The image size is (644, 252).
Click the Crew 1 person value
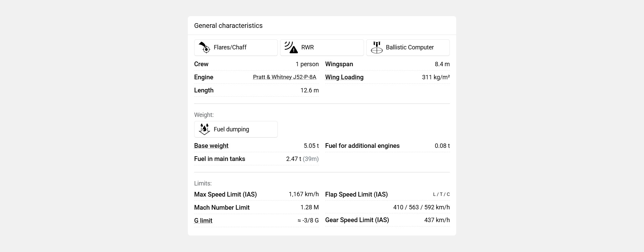(307, 64)
